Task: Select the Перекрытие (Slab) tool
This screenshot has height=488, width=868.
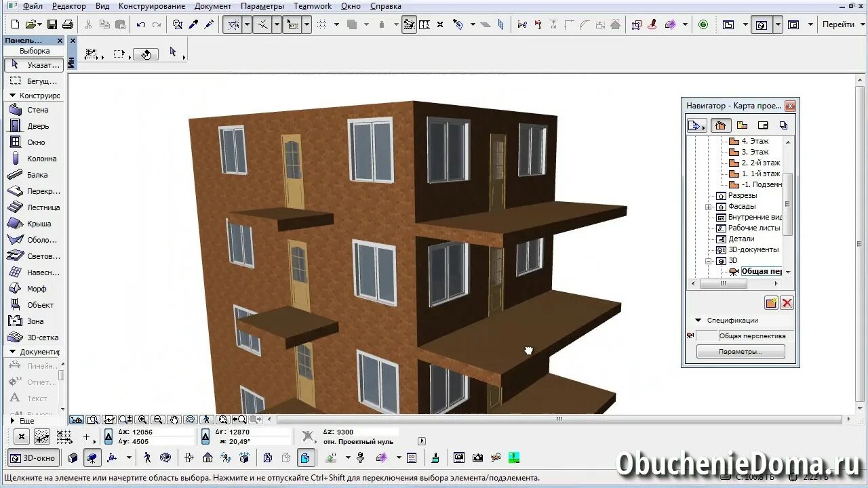Action: pos(33,191)
